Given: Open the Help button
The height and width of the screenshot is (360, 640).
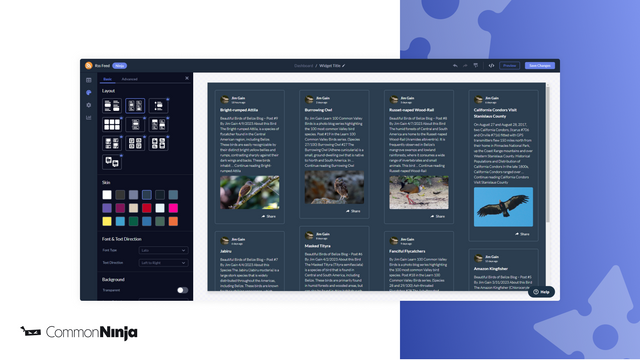Looking at the screenshot, I should (541, 292).
